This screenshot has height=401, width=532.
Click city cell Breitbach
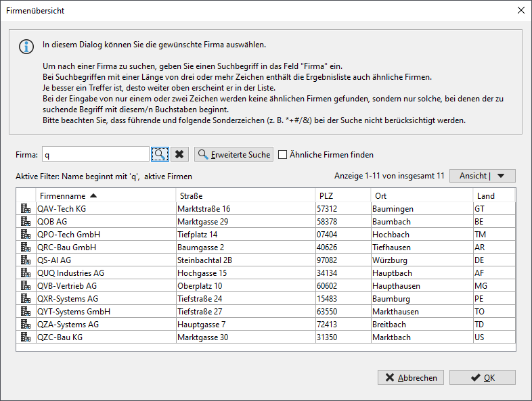(x=422, y=325)
